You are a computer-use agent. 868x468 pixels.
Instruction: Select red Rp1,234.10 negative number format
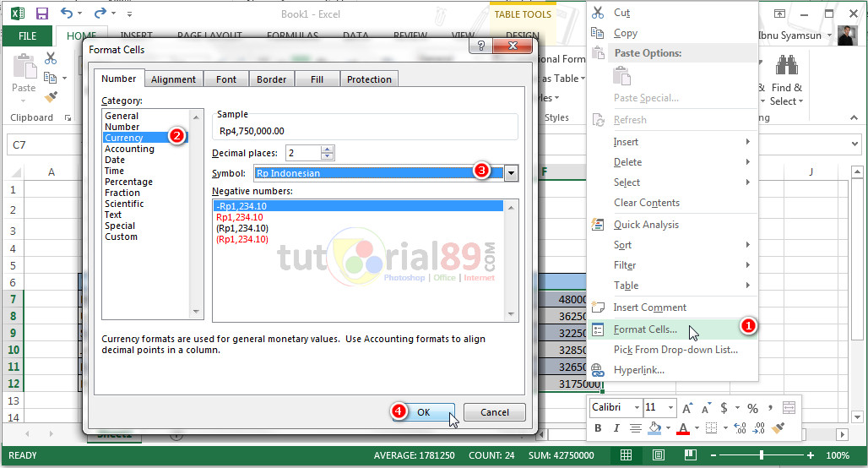tap(239, 217)
